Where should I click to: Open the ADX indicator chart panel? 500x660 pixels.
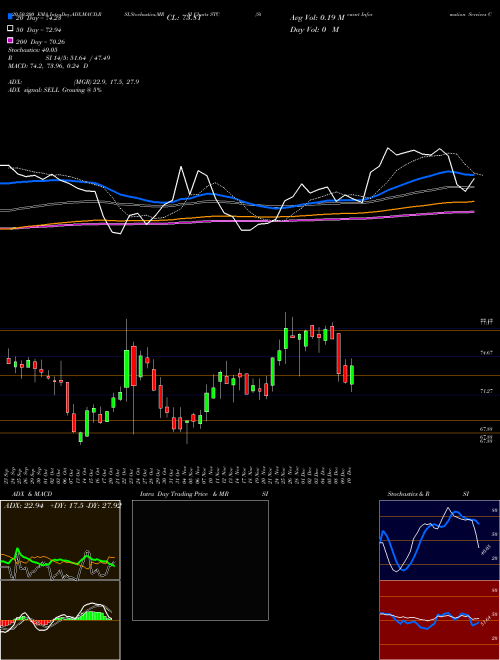60,540
